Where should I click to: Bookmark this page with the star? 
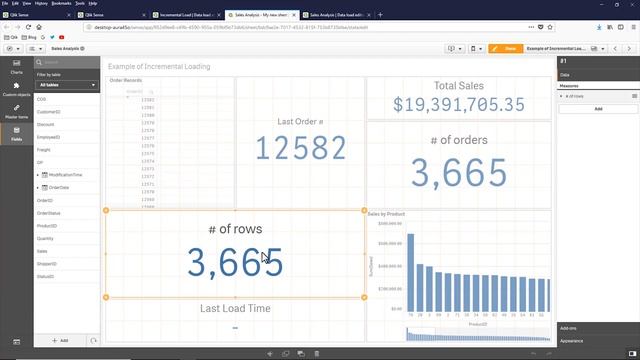tap(550, 27)
